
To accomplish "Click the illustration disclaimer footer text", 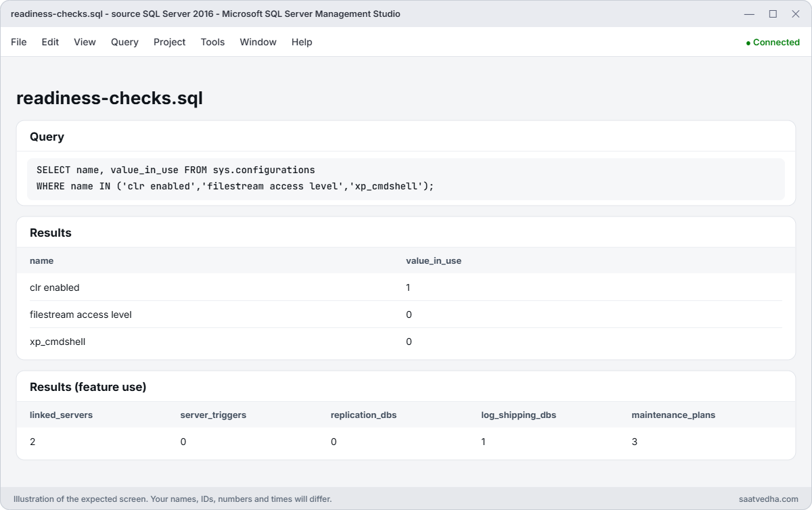I will [x=173, y=499].
